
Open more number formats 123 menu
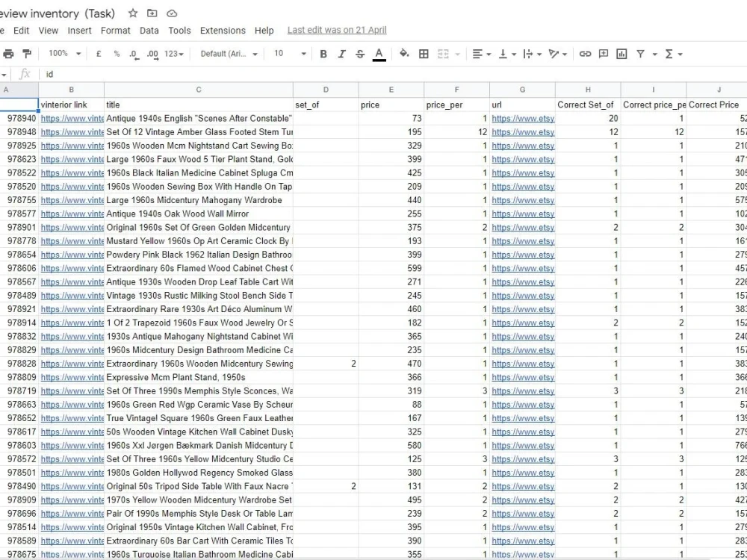pyautogui.click(x=174, y=54)
